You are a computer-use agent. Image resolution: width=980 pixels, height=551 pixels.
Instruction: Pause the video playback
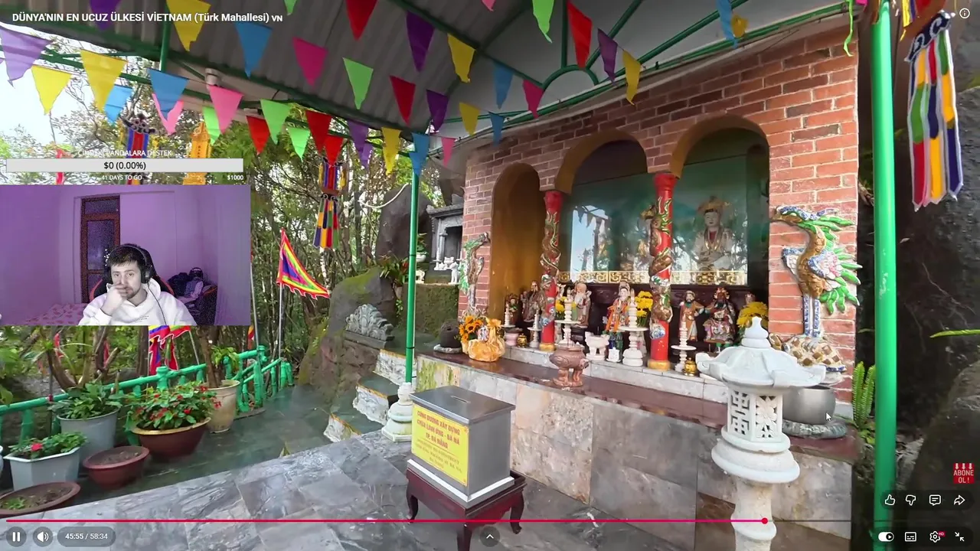coord(16,536)
